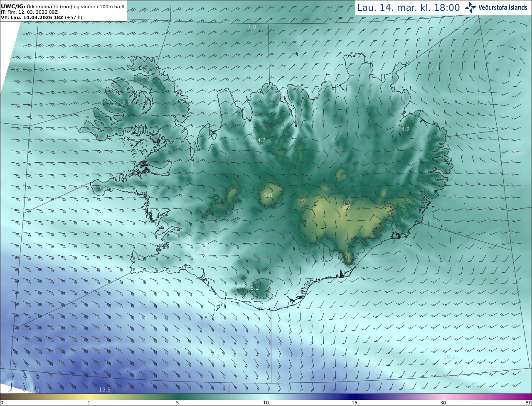
Task: Click the 'UWC/IG: Úrkomumætti (mm)' title line
Action: coord(62,6)
